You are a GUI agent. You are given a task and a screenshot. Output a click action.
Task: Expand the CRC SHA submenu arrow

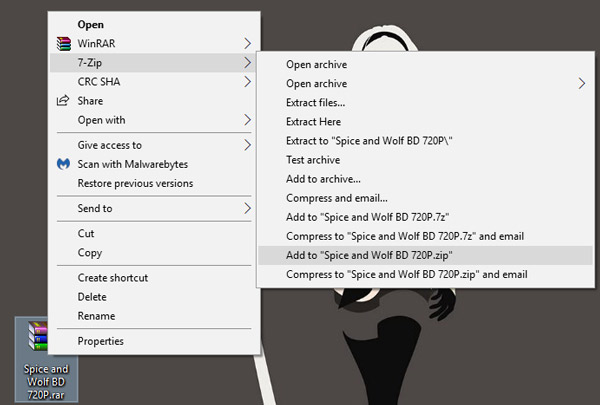point(248,82)
